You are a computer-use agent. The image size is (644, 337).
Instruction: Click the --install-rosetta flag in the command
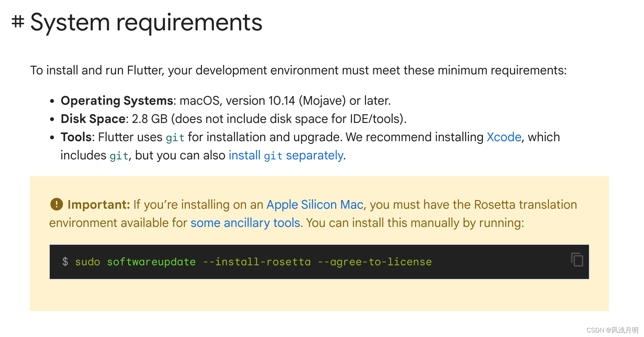(x=257, y=262)
